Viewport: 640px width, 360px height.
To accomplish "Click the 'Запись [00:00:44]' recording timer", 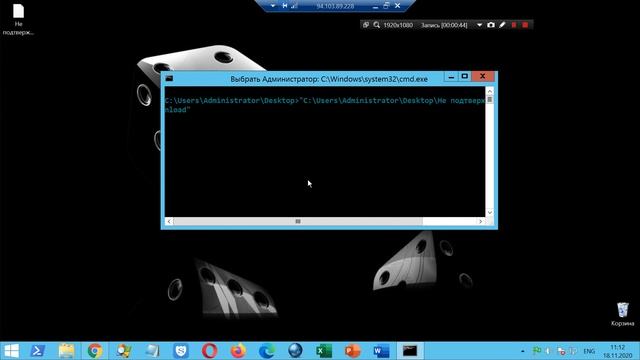I will click(x=444, y=25).
